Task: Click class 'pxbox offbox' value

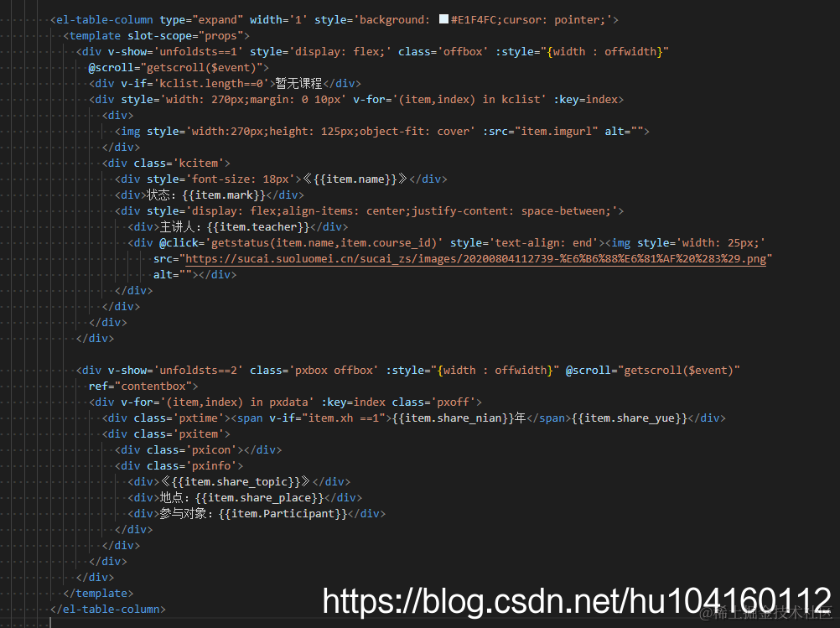Action: coord(334,371)
